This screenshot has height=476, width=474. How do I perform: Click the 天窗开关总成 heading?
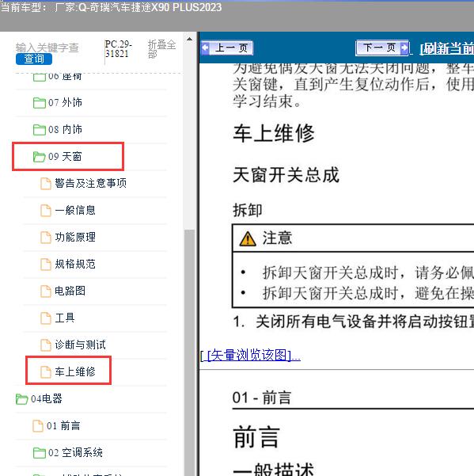click(x=286, y=175)
